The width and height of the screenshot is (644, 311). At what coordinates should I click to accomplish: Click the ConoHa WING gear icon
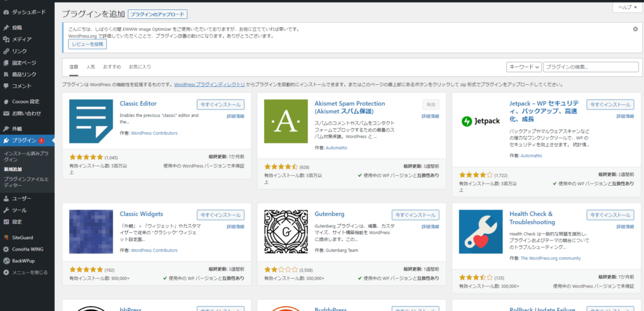click(x=6, y=249)
